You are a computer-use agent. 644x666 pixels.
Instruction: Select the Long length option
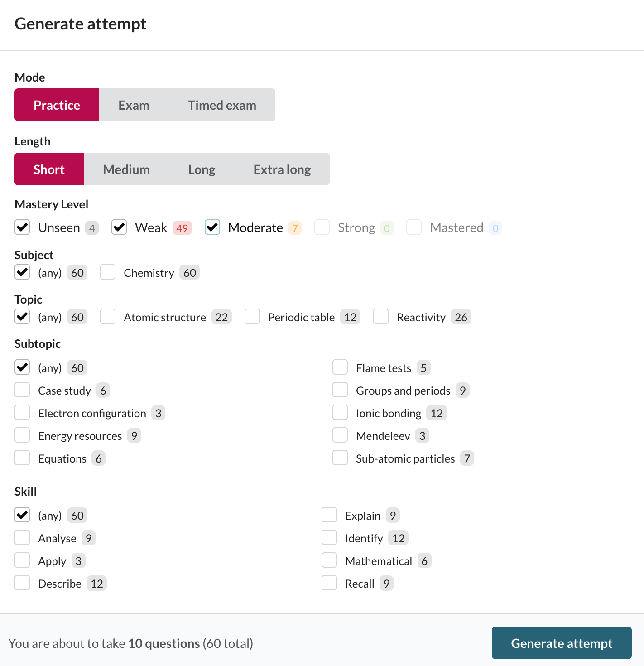(x=202, y=169)
